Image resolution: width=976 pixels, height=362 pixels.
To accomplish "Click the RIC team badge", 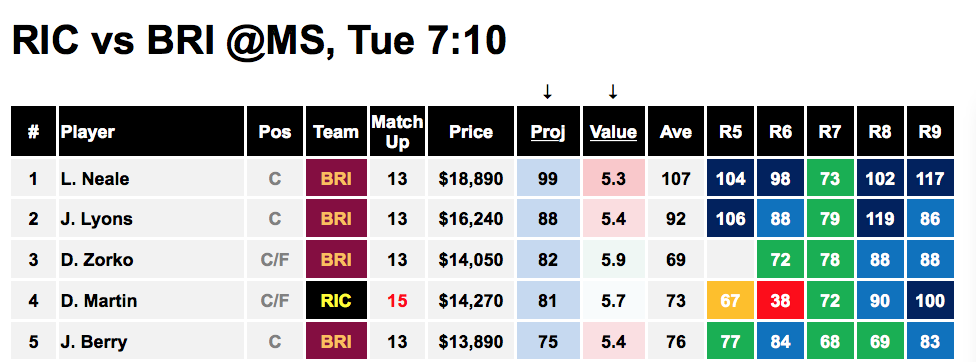I will pos(336,301).
